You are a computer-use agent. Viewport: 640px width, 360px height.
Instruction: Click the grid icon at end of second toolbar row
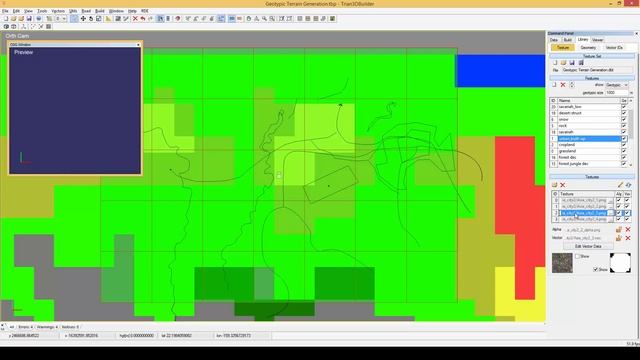pyautogui.click(x=49, y=27)
